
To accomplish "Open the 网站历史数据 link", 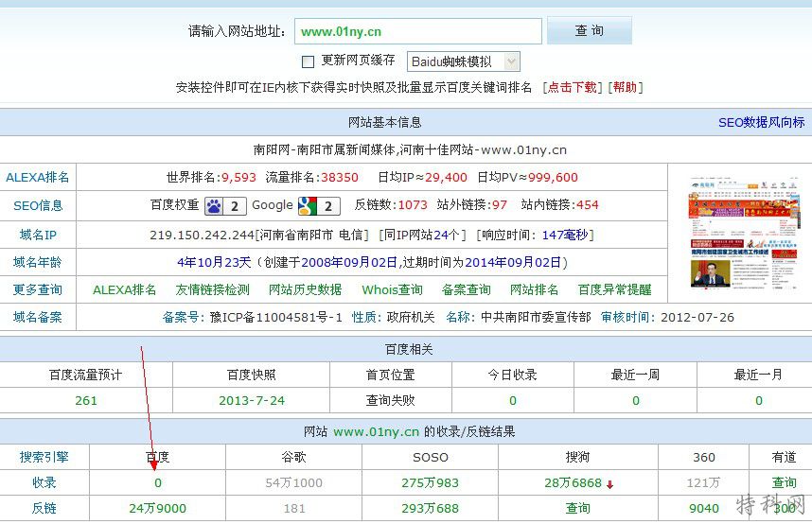I will 305,289.
